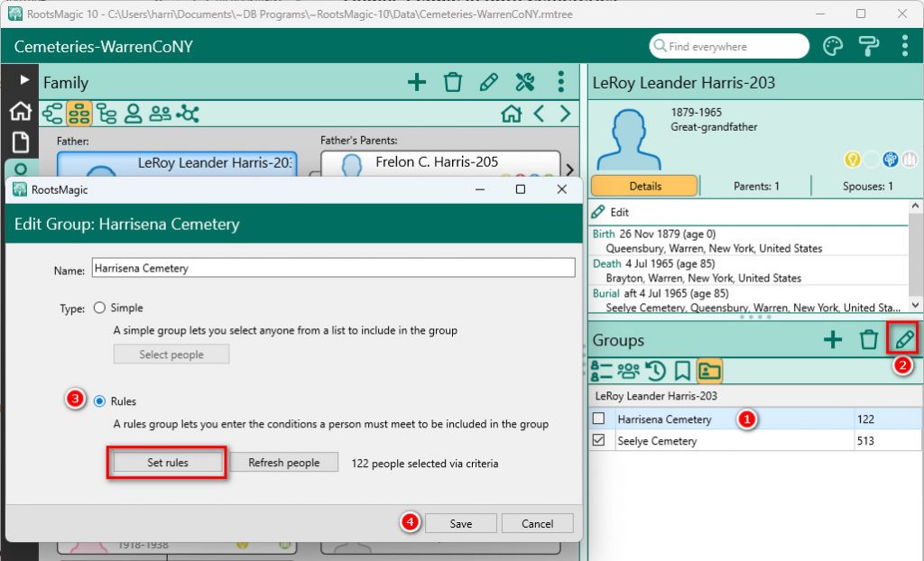
Task: Click the Find everywhere search box
Action: coord(729,46)
